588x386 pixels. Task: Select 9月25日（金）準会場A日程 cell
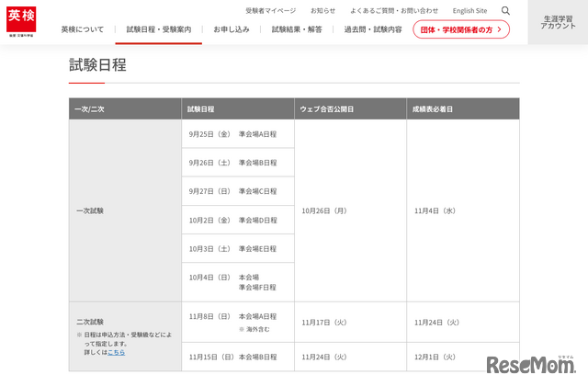[x=238, y=134]
